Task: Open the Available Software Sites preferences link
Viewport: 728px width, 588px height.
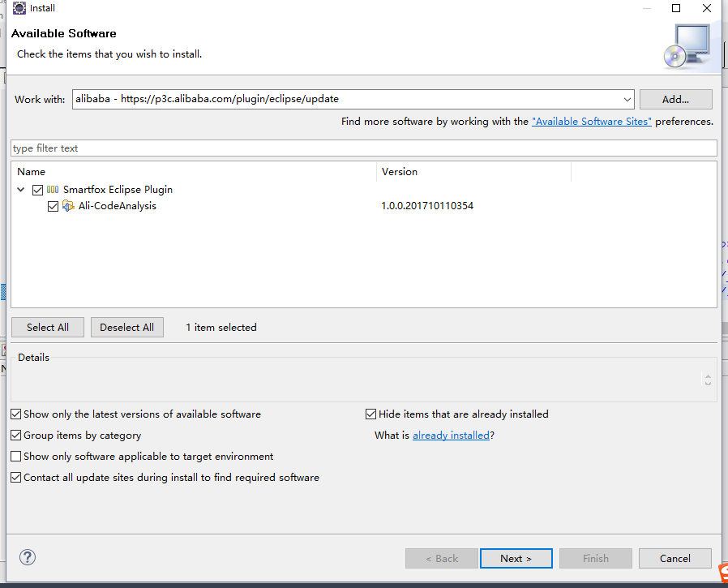Action: pyautogui.click(x=592, y=122)
